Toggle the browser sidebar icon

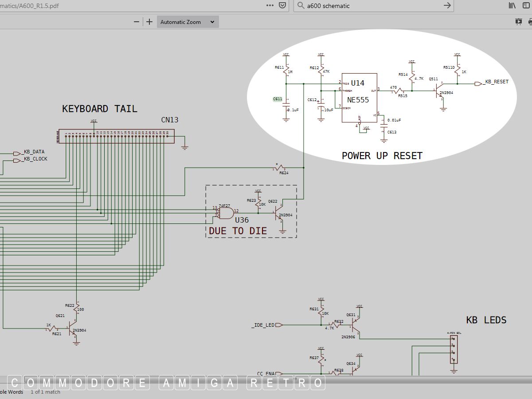527,5
